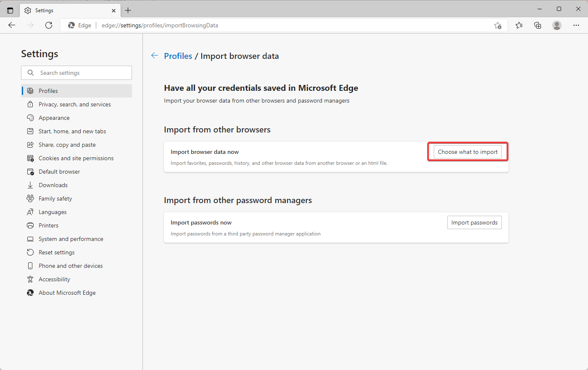The width and height of the screenshot is (588, 370).
Task: Click Choose what to import button
Action: click(467, 152)
